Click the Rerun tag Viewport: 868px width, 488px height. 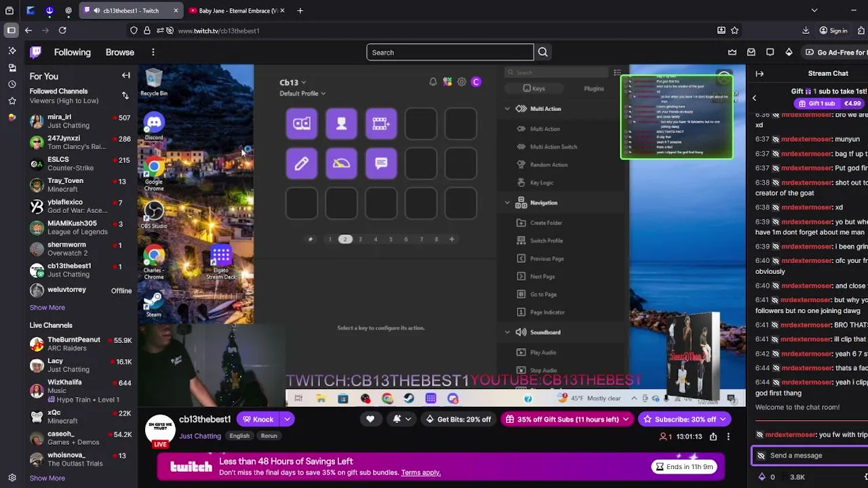tap(269, 436)
